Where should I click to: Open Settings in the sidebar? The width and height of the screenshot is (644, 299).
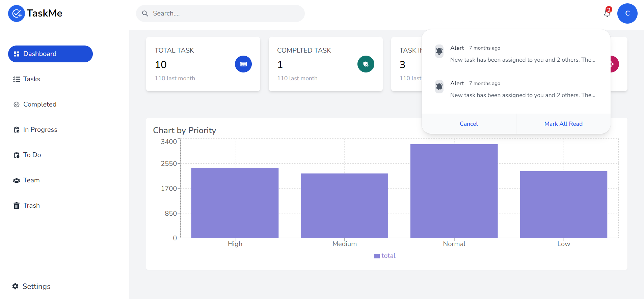[x=31, y=286]
